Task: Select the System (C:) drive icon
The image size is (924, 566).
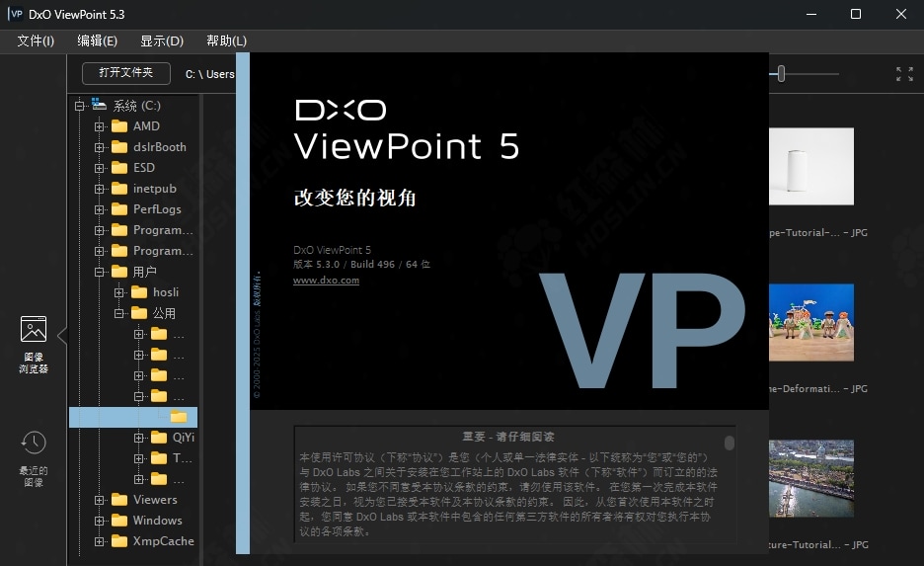Action: click(99, 105)
